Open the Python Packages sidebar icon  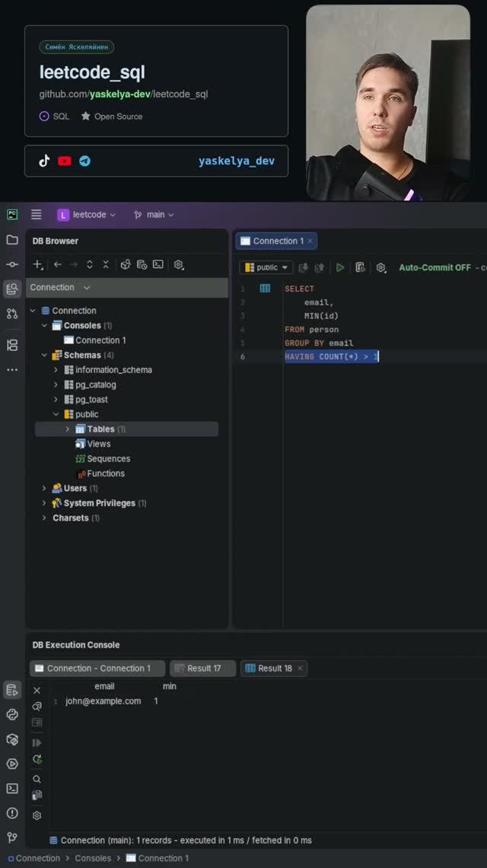(12, 739)
